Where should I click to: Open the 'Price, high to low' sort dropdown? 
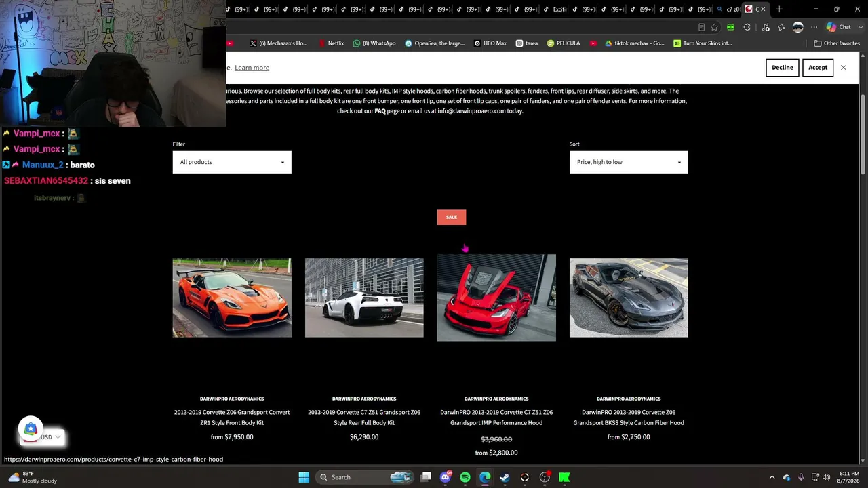click(629, 162)
